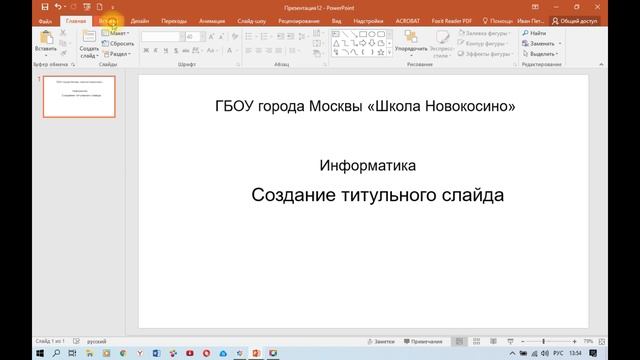
Task: Open the Рецензирование tab
Action: point(299,21)
